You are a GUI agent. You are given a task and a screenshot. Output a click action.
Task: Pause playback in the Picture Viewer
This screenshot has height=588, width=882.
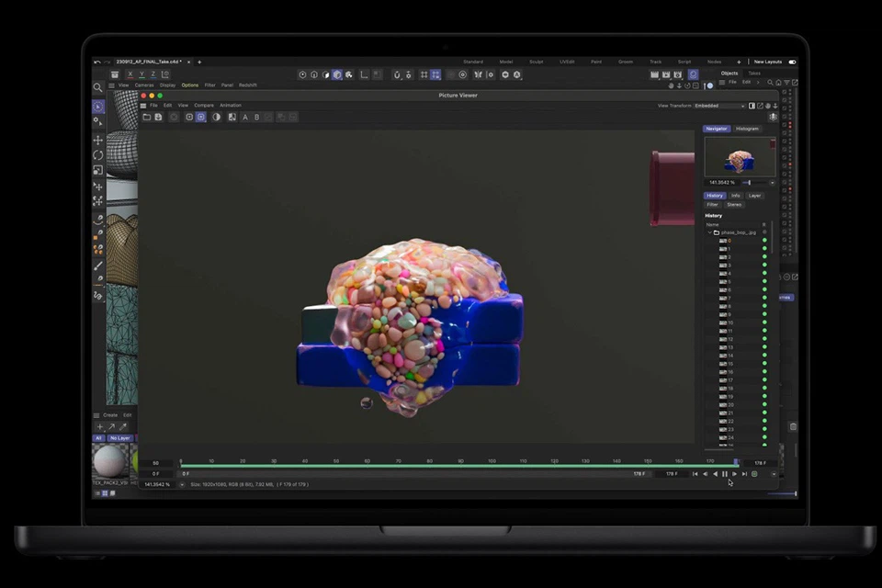[x=725, y=474]
